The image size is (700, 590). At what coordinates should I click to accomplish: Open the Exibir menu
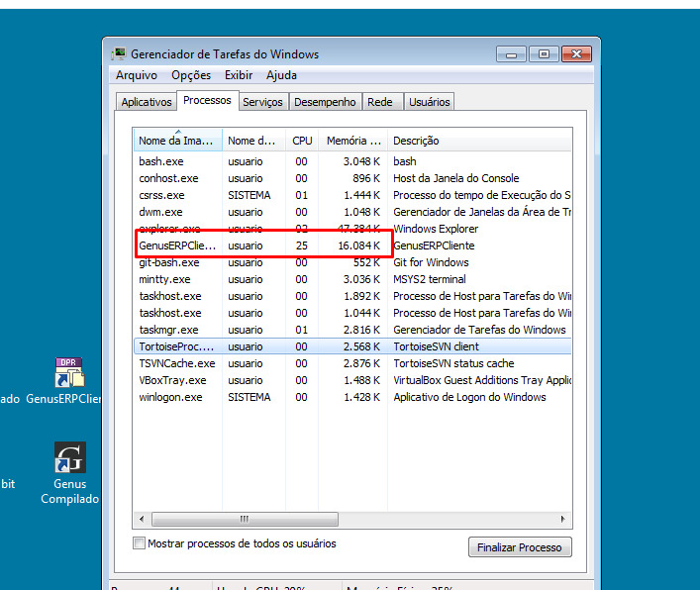pyautogui.click(x=239, y=75)
